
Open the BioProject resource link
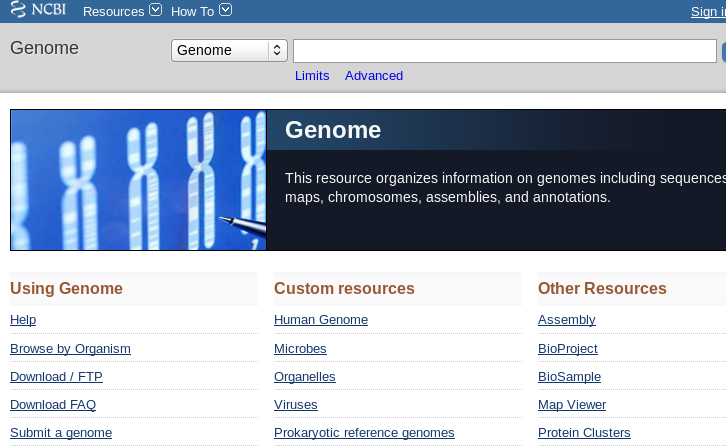[x=568, y=349]
